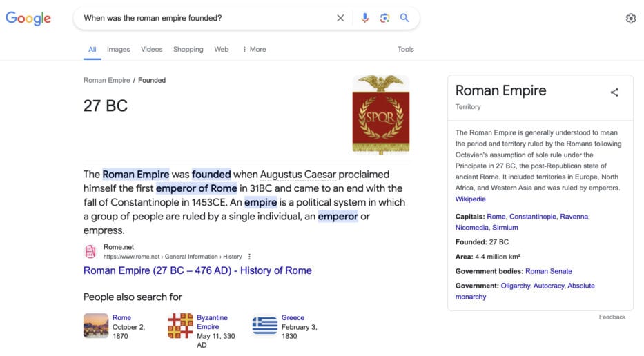The height and width of the screenshot is (356, 644).
Task: Clear the search query with the X icon
Action: 340,18
